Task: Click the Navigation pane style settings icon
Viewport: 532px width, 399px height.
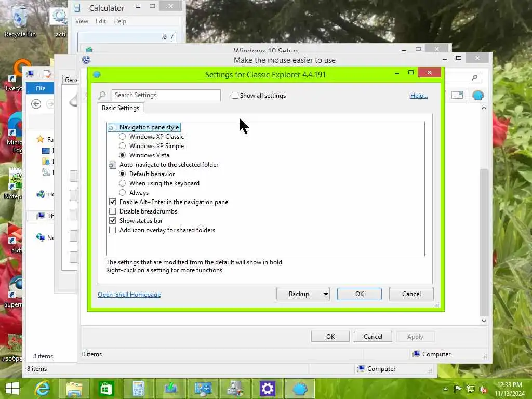Action: tap(112, 128)
